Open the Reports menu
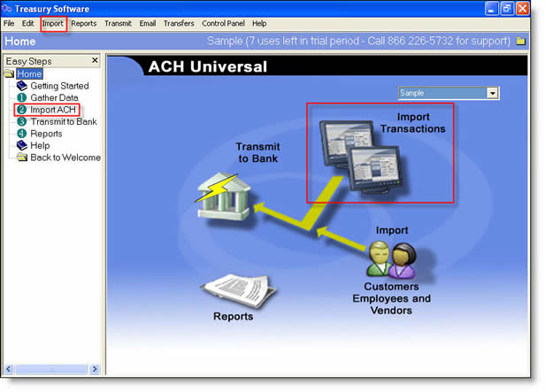Viewport: 545px width, 392px height. 84,24
